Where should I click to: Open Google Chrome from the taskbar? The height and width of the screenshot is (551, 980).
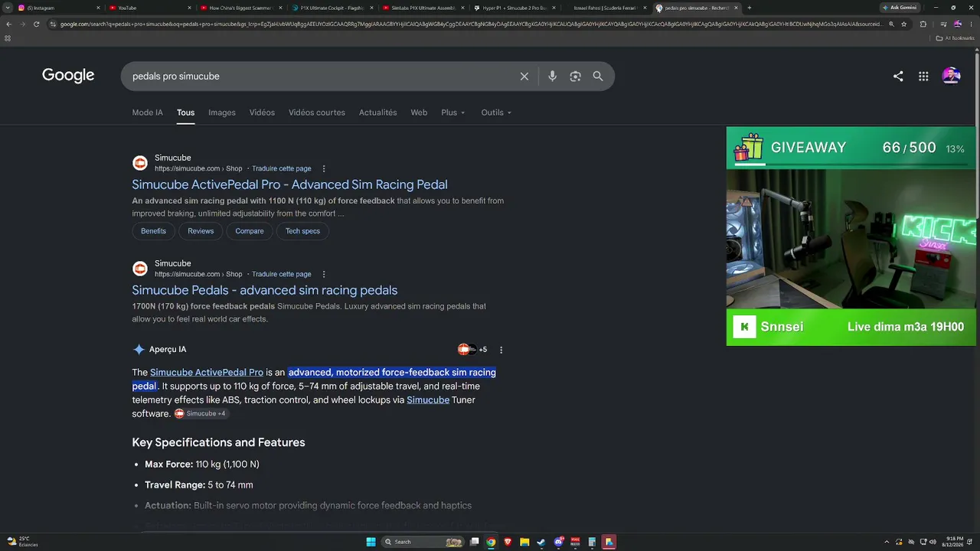(x=491, y=542)
